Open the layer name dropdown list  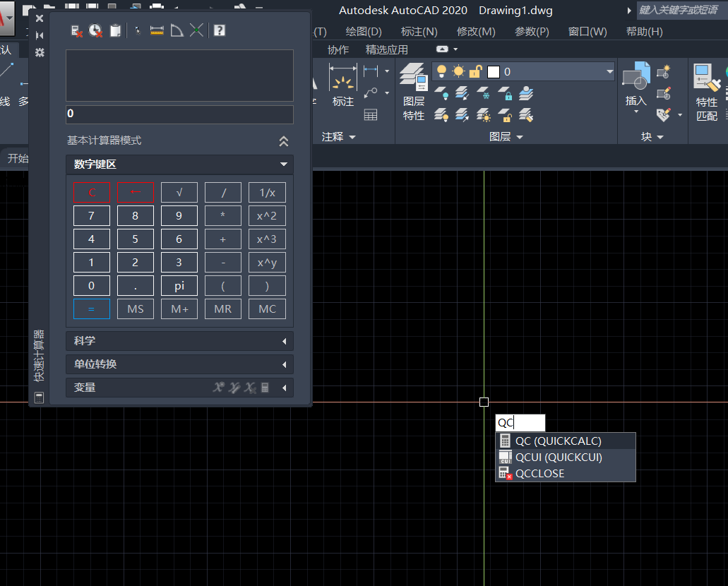point(609,71)
